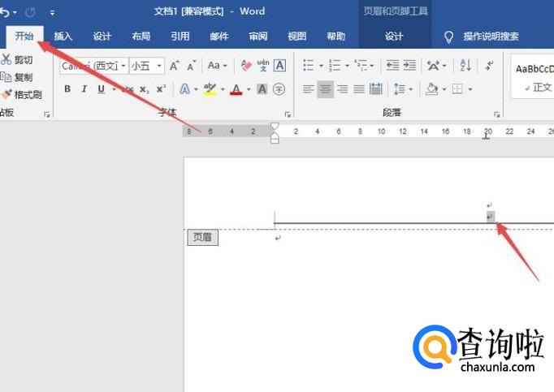Viewport: 554px width, 392px height.
Task: Open borders button
Action: pos(457,89)
